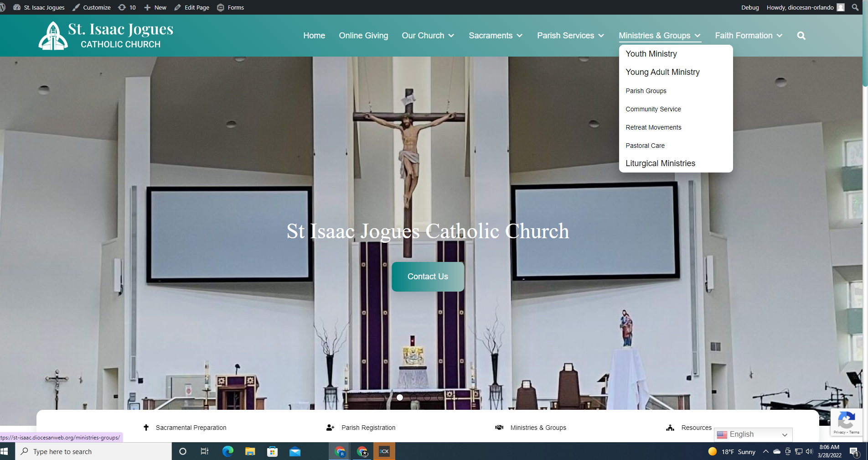Viewport: 868px width, 460px height.
Task: Choose Liturgical Ministries in the submenu
Action: click(660, 163)
